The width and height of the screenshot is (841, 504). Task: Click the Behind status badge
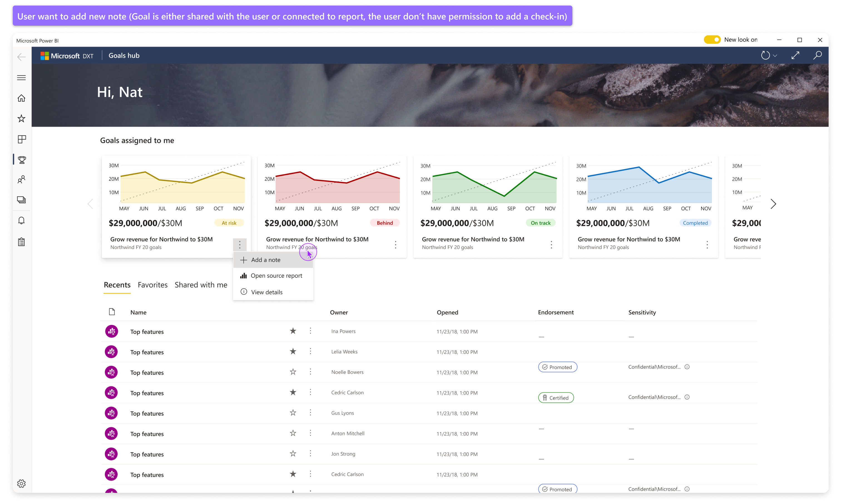point(385,223)
